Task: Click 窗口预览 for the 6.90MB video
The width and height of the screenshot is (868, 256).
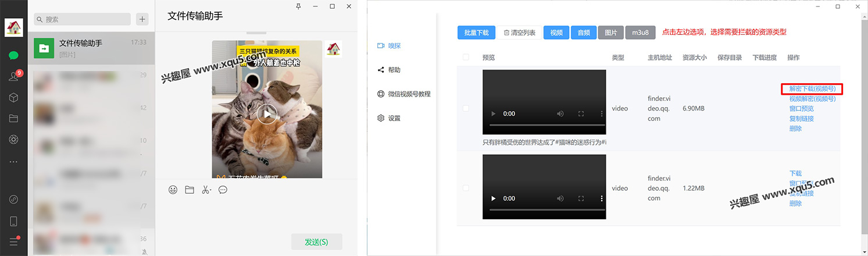Action: pos(801,109)
